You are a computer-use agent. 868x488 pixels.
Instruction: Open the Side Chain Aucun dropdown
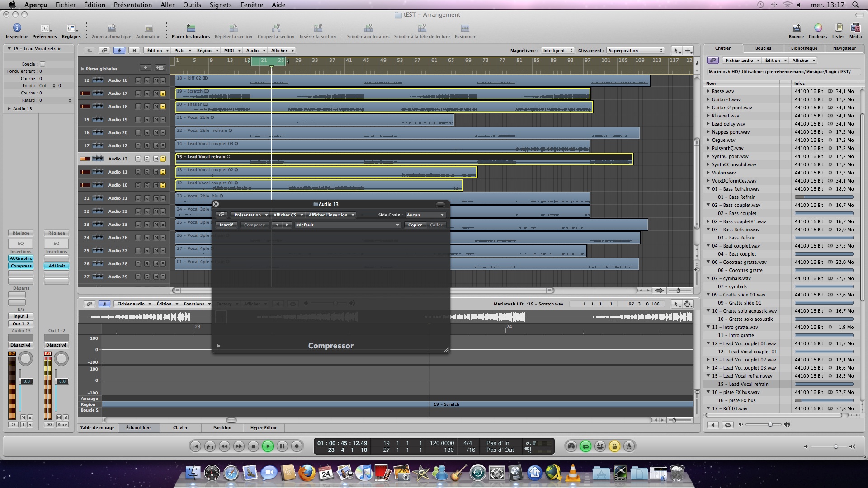(425, 215)
